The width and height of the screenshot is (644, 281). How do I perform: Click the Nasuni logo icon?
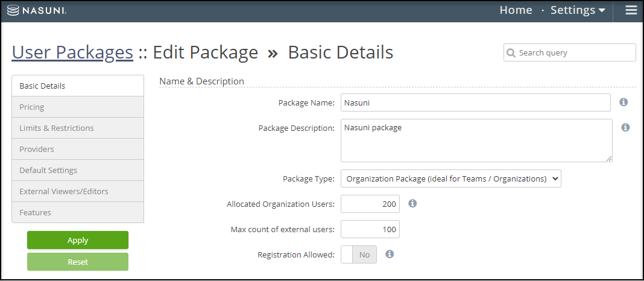[13, 11]
